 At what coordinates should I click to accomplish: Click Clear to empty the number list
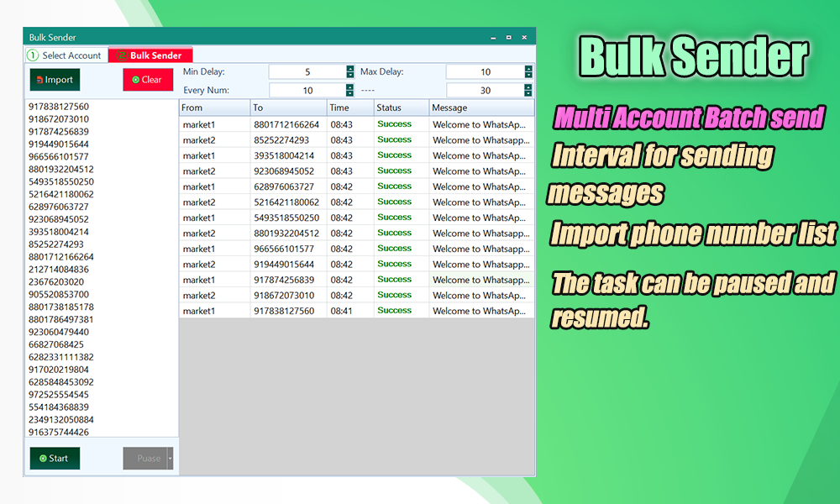pyautogui.click(x=148, y=80)
